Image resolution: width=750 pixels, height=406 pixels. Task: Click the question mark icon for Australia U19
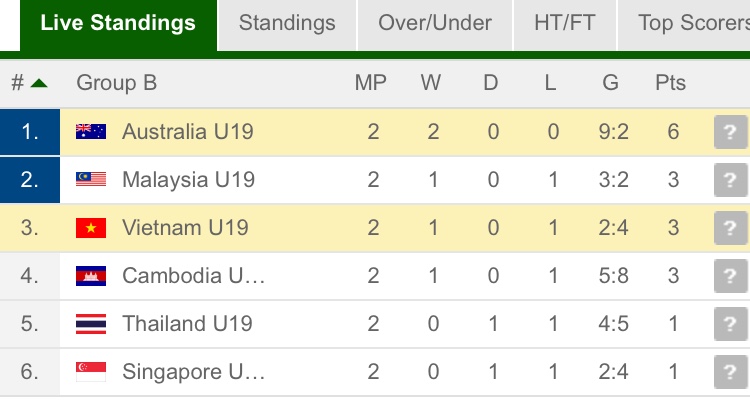tap(730, 132)
